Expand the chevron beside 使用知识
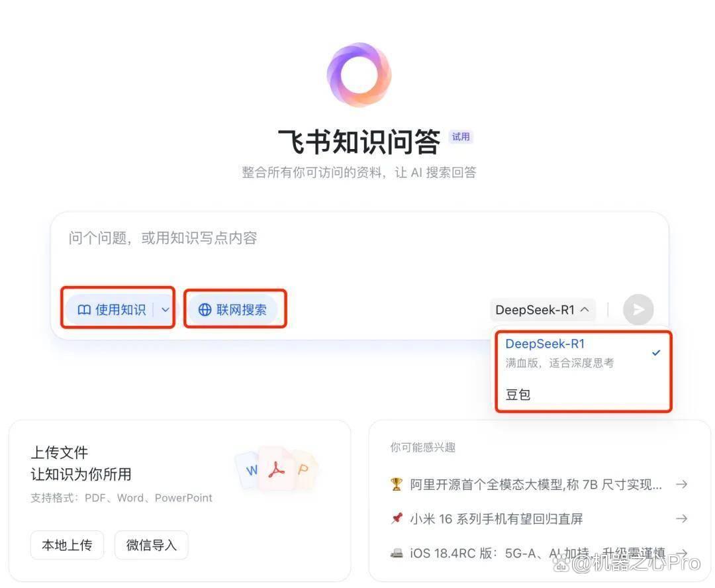This screenshot has height=588, width=715. [x=165, y=310]
